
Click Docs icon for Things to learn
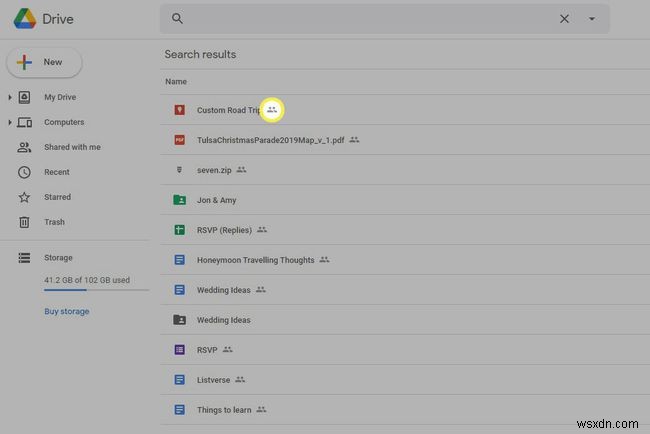(179, 410)
